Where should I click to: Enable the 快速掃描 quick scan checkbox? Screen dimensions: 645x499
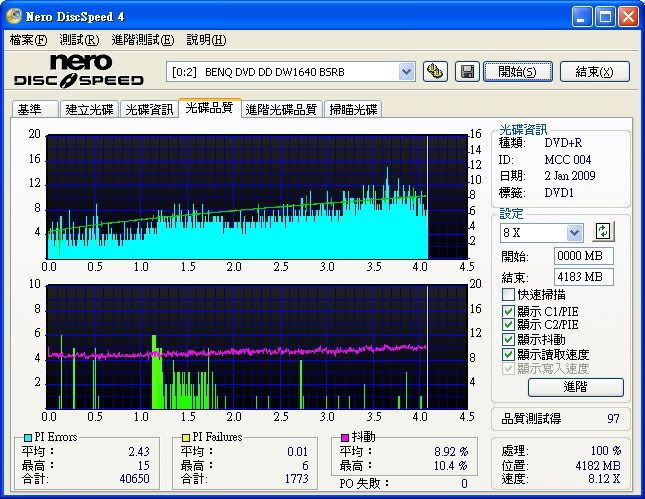pyautogui.click(x=509, y=295)
